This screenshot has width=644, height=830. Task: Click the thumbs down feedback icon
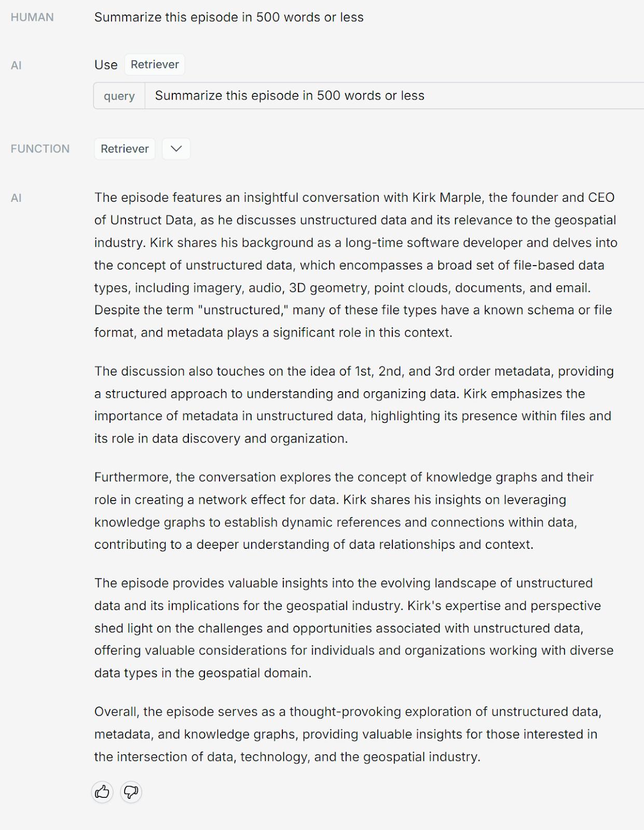[x=131, y=792]
